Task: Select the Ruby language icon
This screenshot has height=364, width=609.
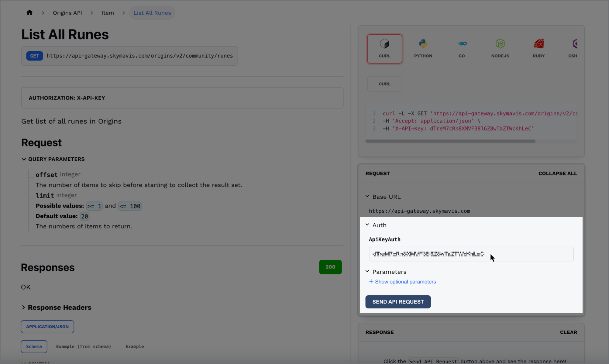Action: point(538,49)
